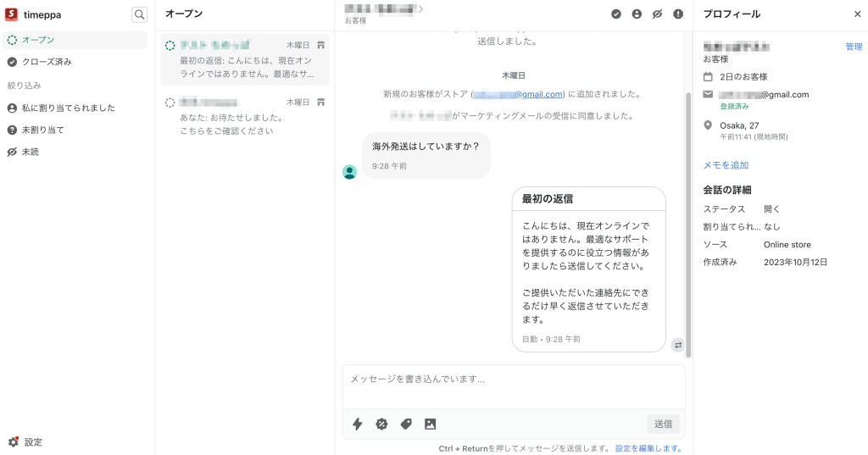868x455 pixels.
Task: Click the calendar icon beside 2日のお客様
Action: 708,76
